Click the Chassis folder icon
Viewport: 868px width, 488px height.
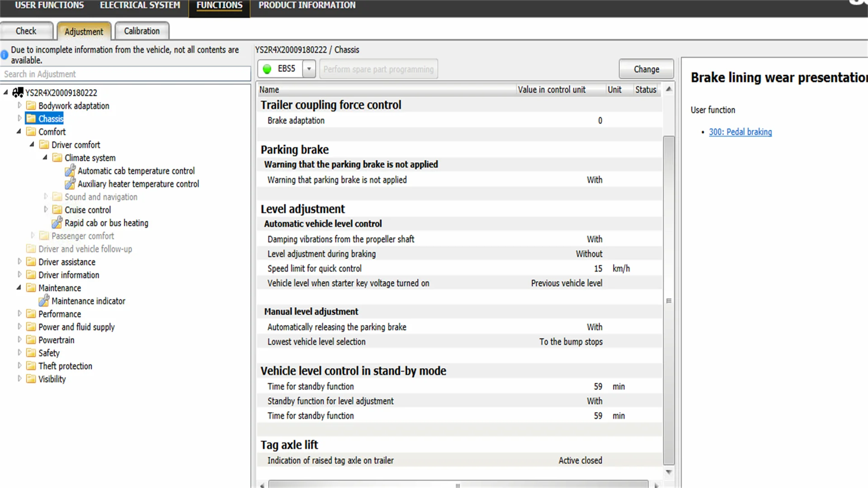click(31, 119)
